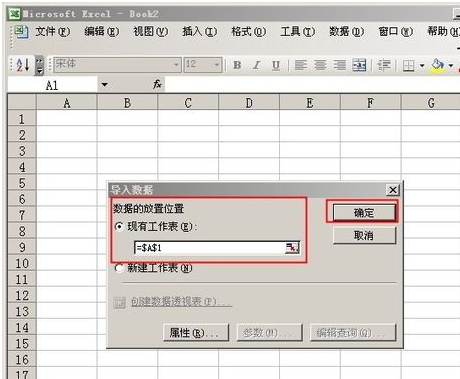Open the 工具 (Tools) menu
Viewport: 460px width, 379px height.
[x=298, y=32]
